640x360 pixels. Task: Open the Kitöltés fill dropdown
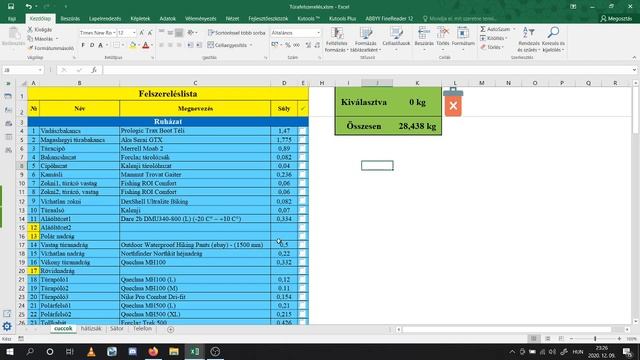click(x=494, y=38)
